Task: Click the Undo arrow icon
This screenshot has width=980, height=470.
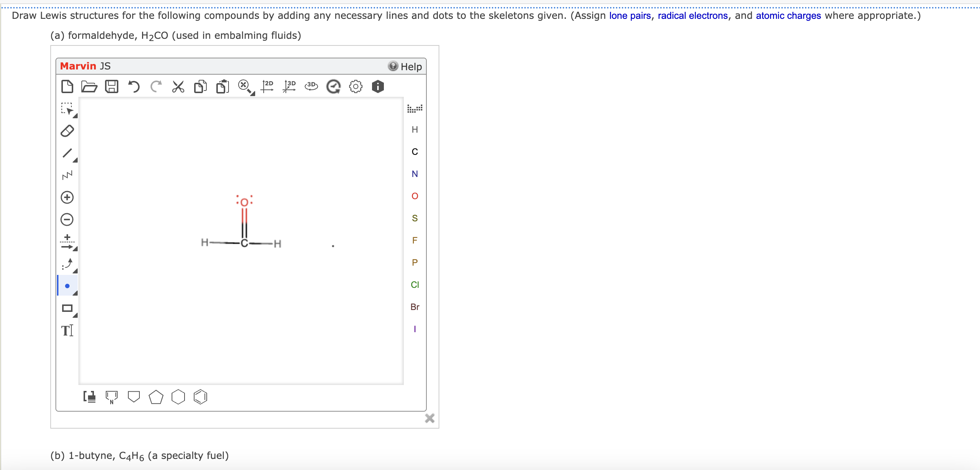Action: click(134, 86)
